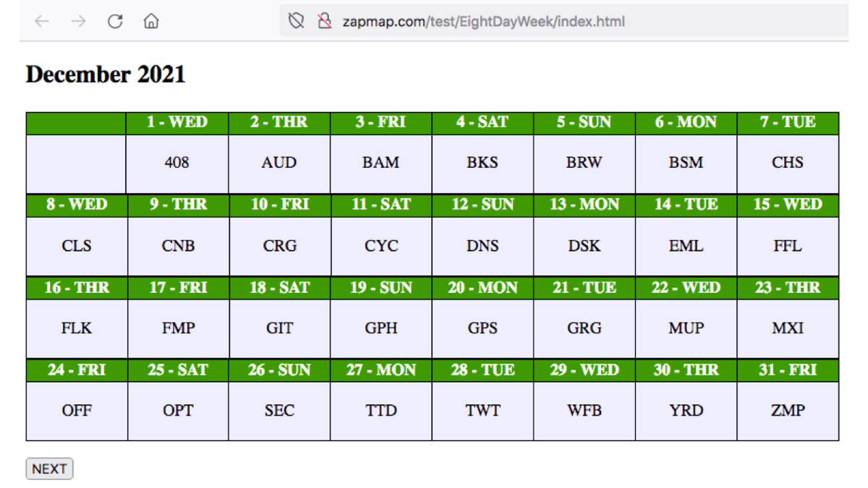Select the 20 - MON header cell
The height and width of the screenshot is (488, 868).
point(482,288)
